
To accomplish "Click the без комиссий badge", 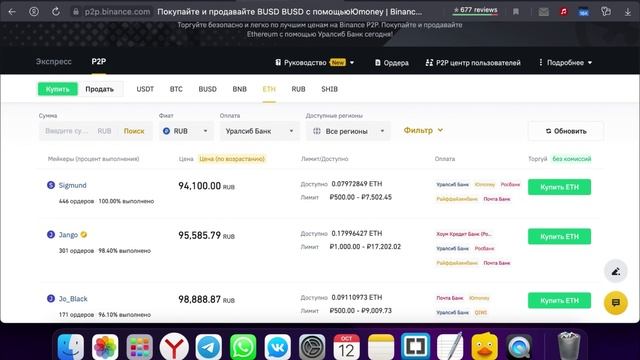I will click(x=571, y=159).
